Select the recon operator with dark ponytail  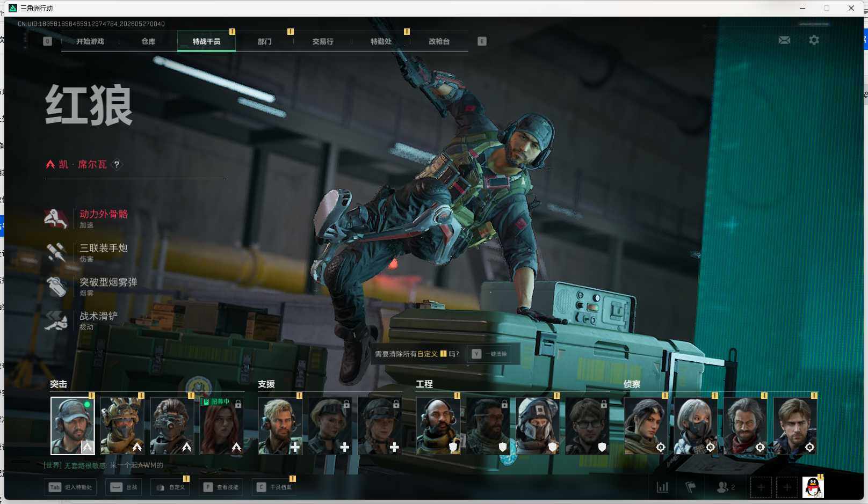(646, 426)
